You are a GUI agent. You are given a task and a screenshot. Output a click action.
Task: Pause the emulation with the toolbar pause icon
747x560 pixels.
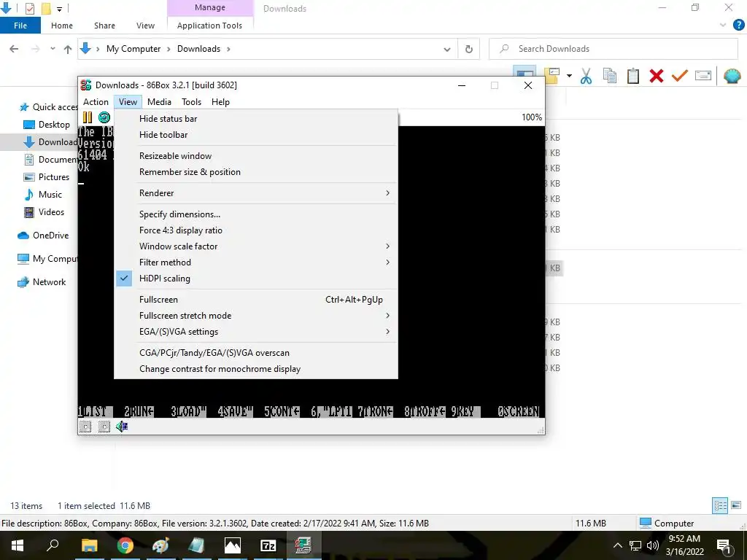tap(88, 117)
